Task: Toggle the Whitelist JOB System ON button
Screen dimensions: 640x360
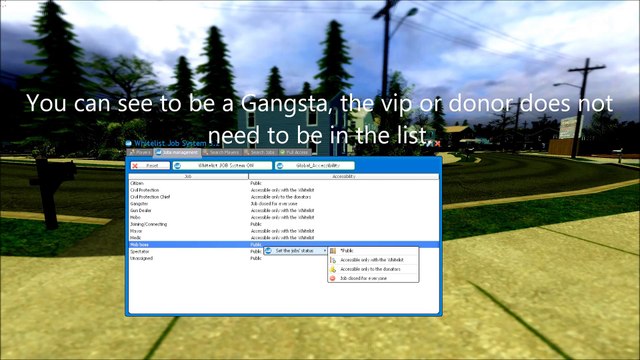Action: (x=222, y=166)
